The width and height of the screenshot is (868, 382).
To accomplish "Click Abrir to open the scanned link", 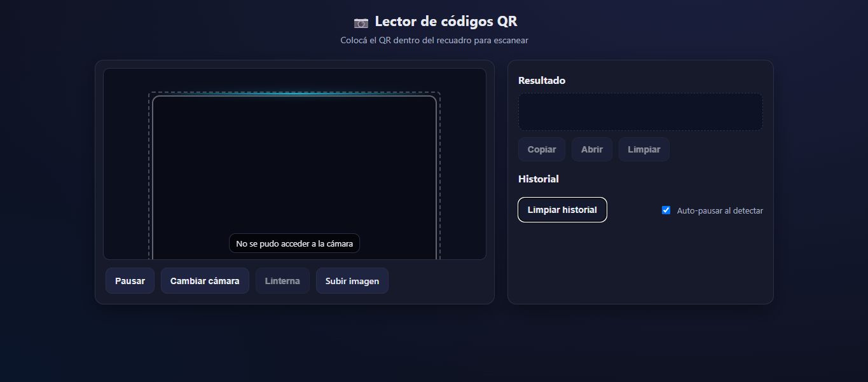I will tap(591, 149).
